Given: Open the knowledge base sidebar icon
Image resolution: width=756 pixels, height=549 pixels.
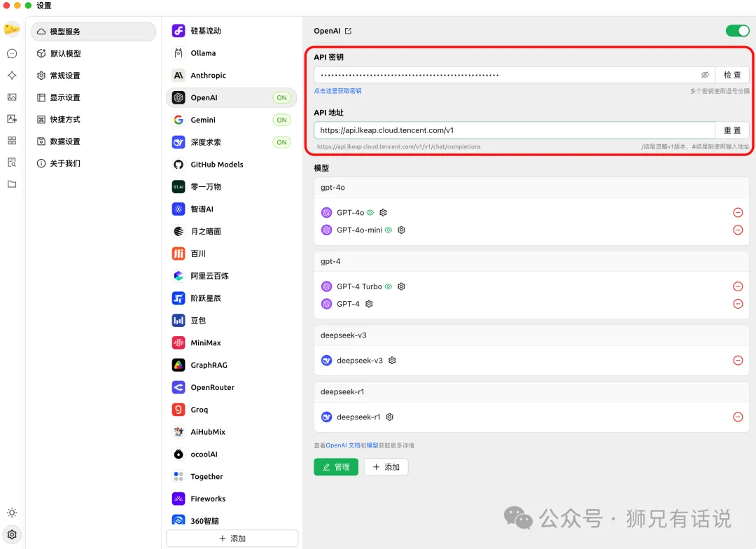Looking at the screenshot, I should point(12,162).
